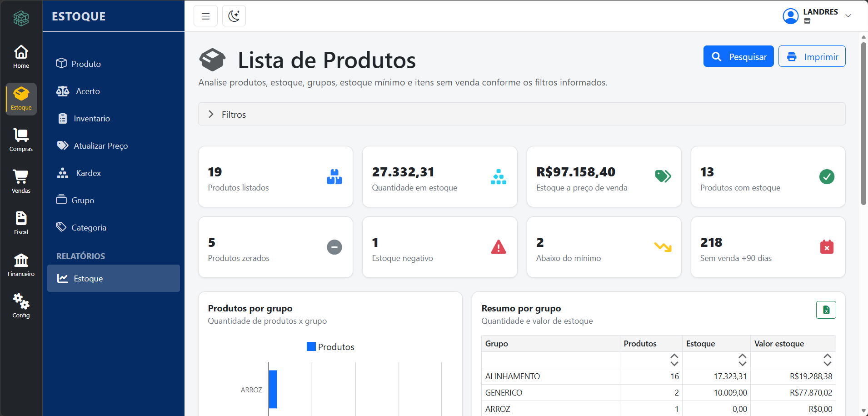Click green check icon on Produtos com estoque

click(827, 176)
